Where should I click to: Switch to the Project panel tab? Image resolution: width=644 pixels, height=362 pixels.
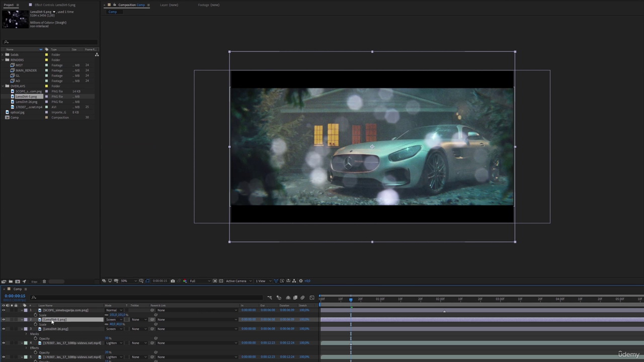[x=9, y=5]
